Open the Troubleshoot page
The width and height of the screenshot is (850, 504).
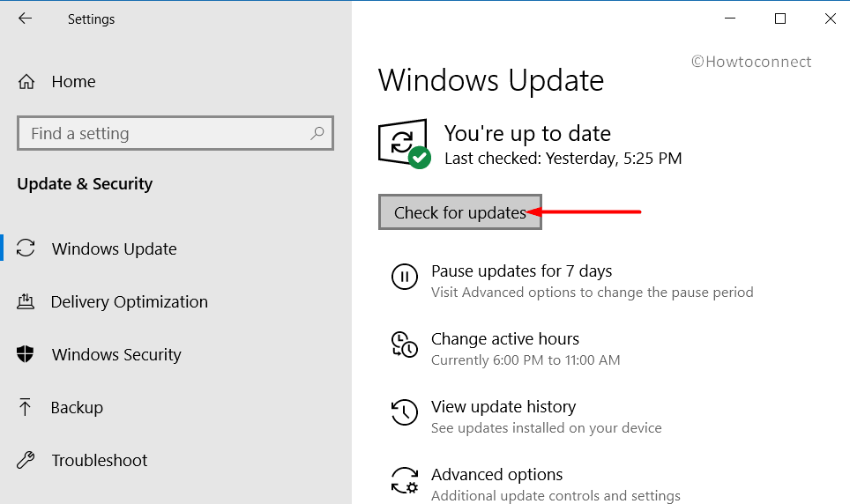[x=100, y=461]
